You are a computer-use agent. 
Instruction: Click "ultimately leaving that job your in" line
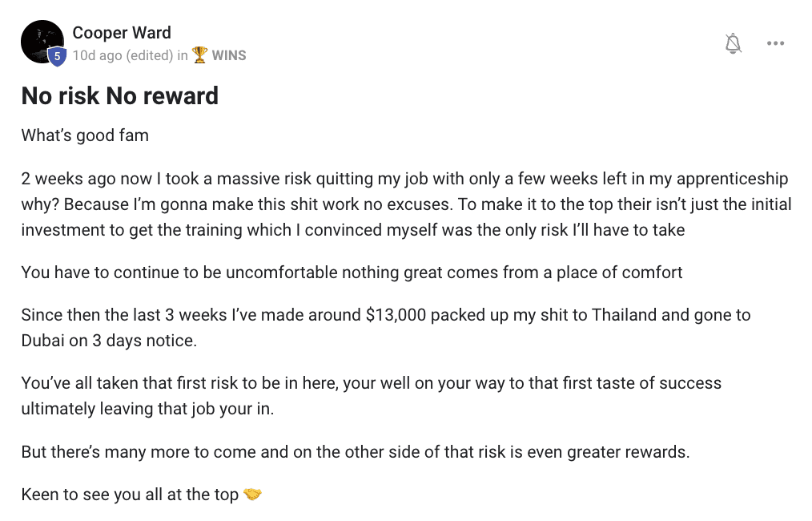[147, 409]
